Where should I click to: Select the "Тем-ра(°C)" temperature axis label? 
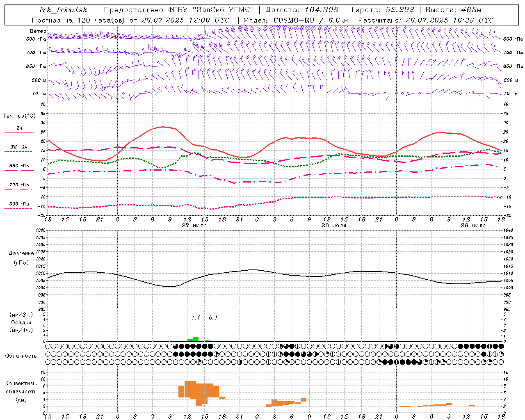pos(19,116)
